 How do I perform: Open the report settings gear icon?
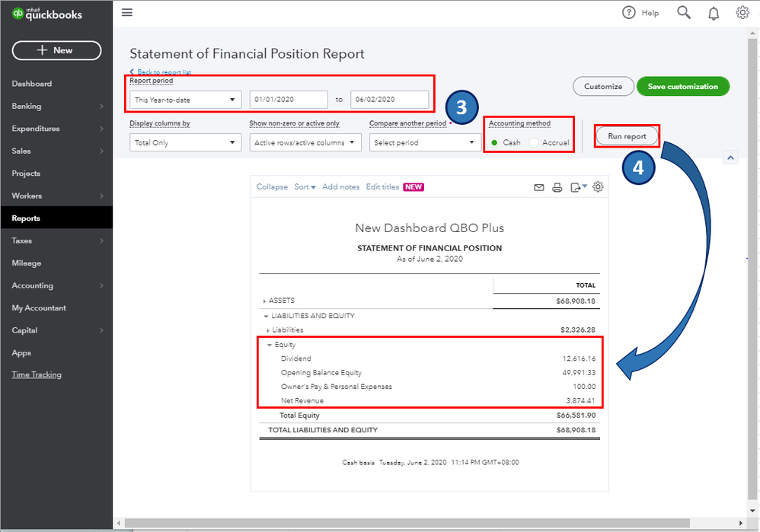coord(599,187)
